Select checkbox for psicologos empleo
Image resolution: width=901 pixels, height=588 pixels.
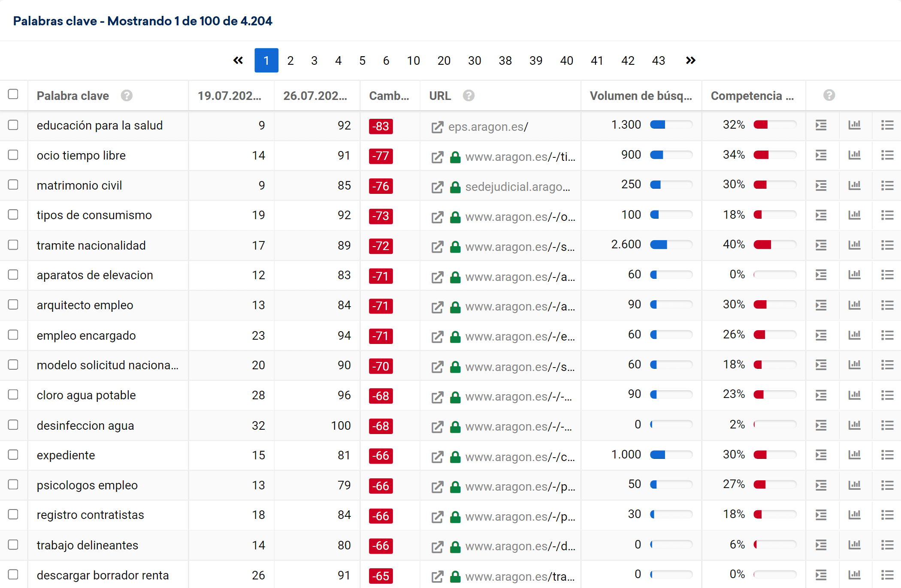click(x=13, y=485)
